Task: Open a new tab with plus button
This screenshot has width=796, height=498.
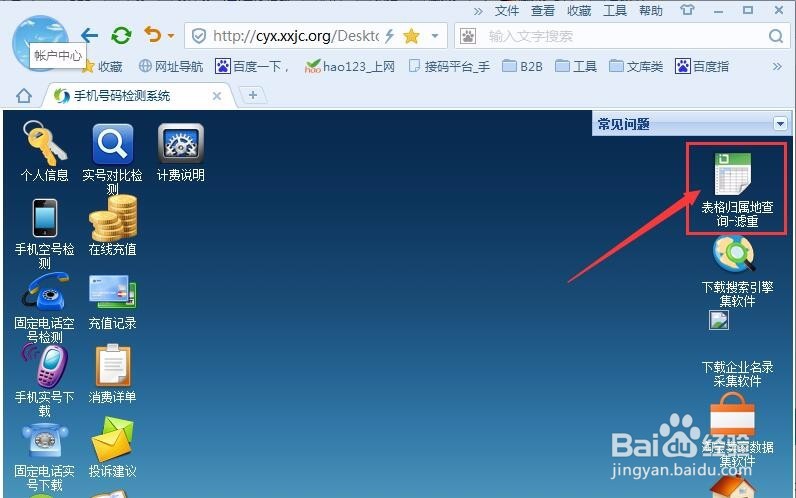Action: [252, 95]
